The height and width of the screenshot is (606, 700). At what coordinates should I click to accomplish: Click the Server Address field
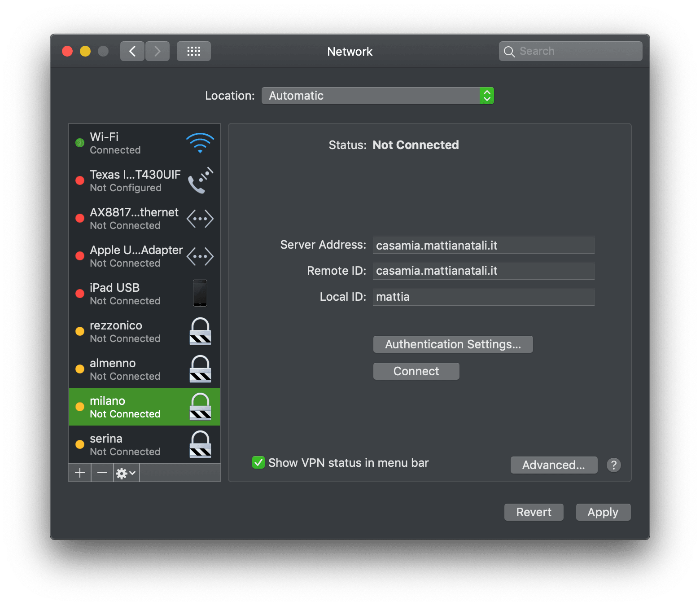(484, 245)
